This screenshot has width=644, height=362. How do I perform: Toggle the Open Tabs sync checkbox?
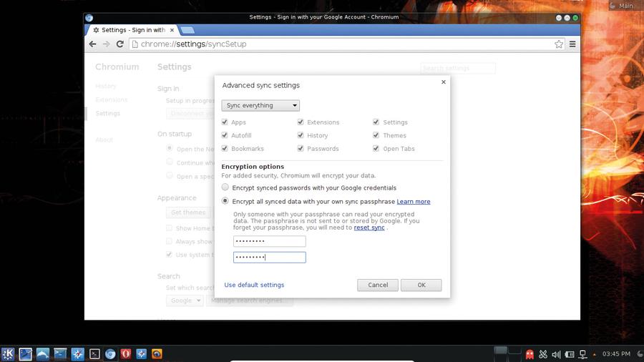(x=376, y=149)
